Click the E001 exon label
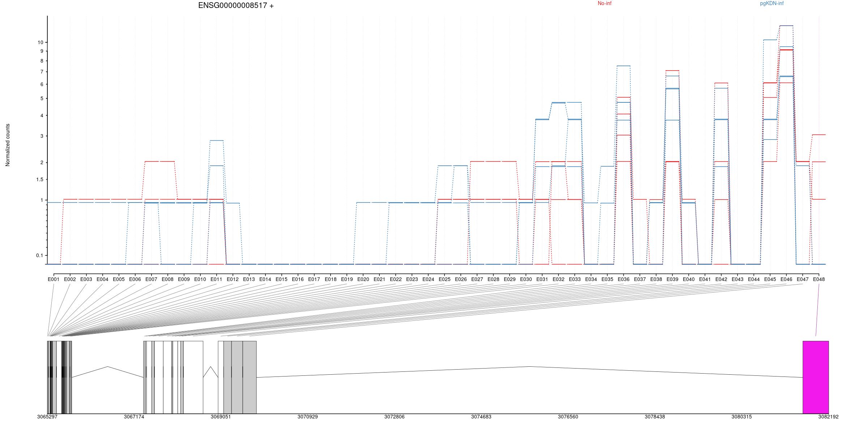This screenshot has height=434, width=868. [54, 279]
